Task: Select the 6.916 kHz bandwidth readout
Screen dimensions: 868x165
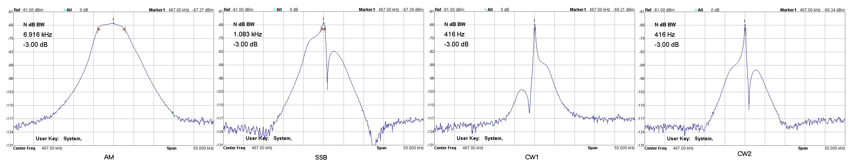Action: (37, 34)
